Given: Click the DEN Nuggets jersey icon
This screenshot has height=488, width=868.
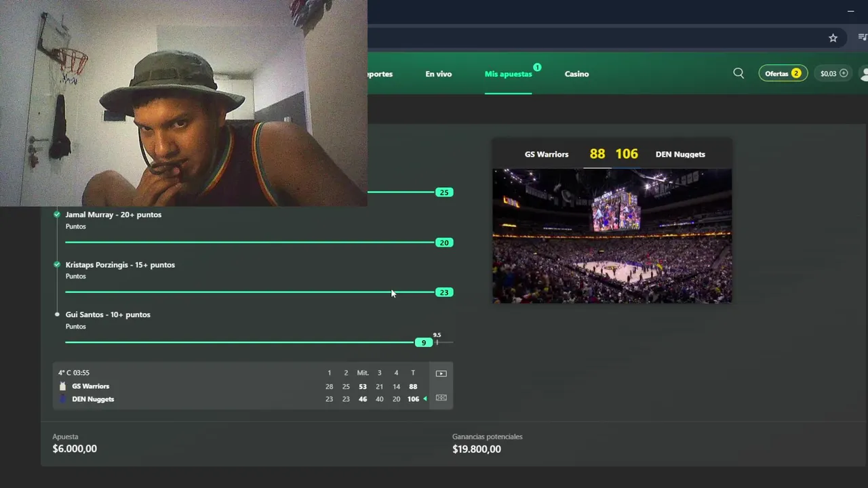Looking at the screenshot, I should [x=63, y=399].
